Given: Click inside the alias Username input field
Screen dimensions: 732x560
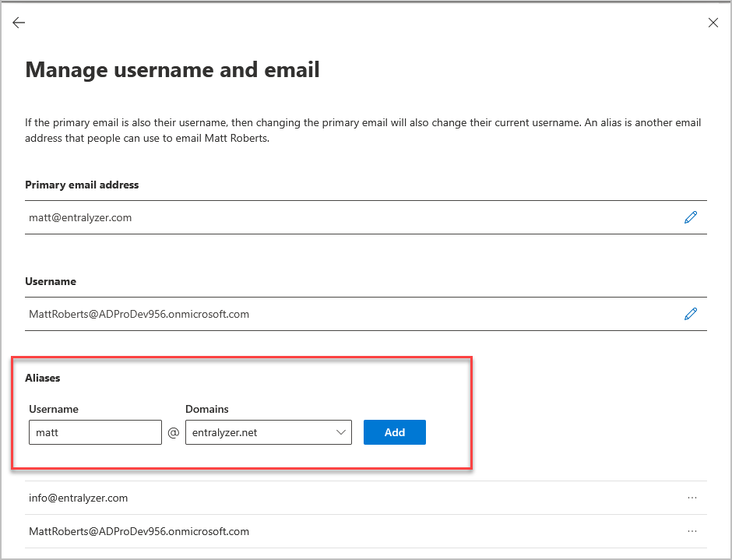Looking at the screenshot, I should tap(95, 432).
